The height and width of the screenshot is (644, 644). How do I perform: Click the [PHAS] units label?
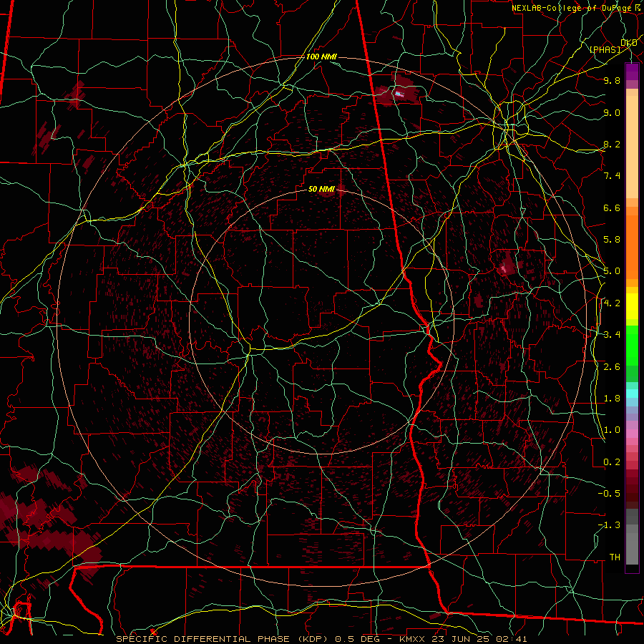click(605, 50)
